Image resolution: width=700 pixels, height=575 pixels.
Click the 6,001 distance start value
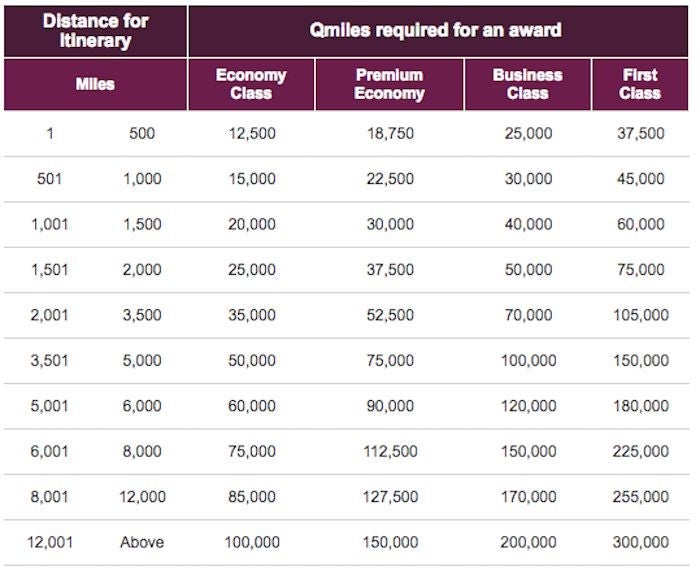50,451
